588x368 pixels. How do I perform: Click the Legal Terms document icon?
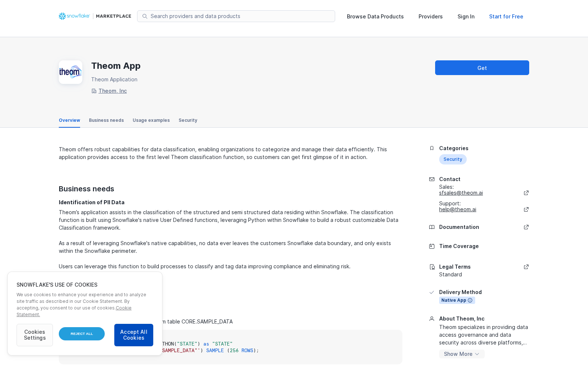432,267
